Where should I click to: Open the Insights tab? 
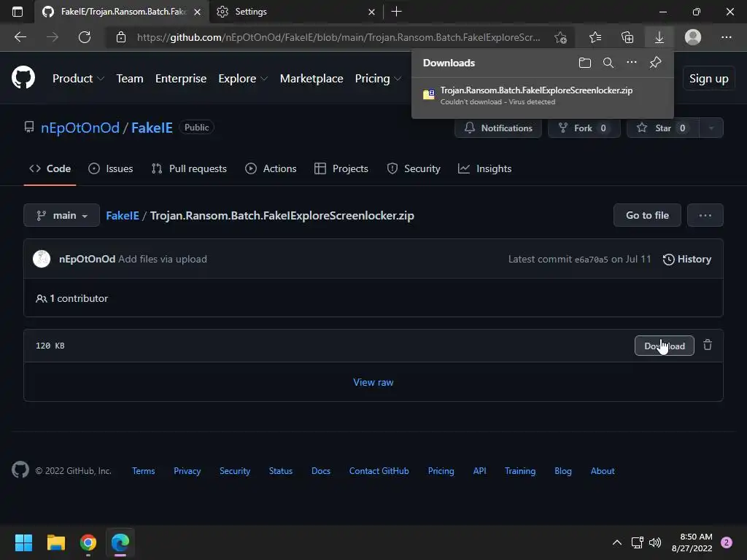pos(484,168)
